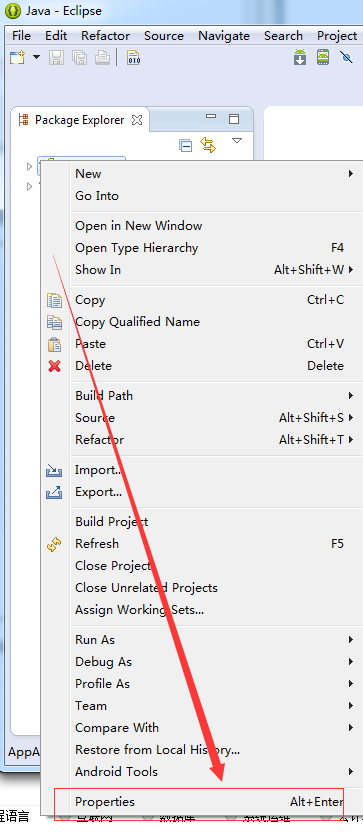This screenshot has height=840, width=363.
Task: Click the New wizard toolbar icon
Action: click(x=18, y=57)
